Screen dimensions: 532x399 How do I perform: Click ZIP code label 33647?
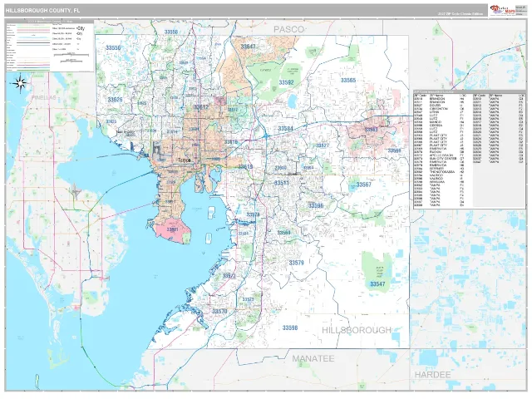(x=248, y=47)
